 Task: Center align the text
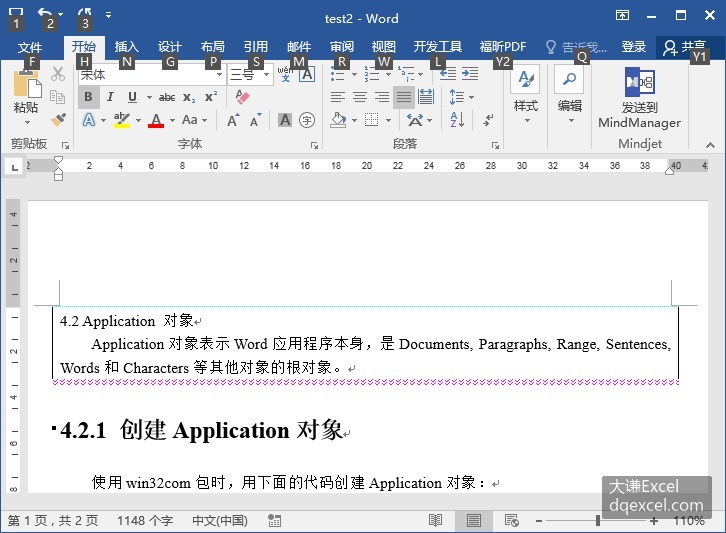point(360,97)
